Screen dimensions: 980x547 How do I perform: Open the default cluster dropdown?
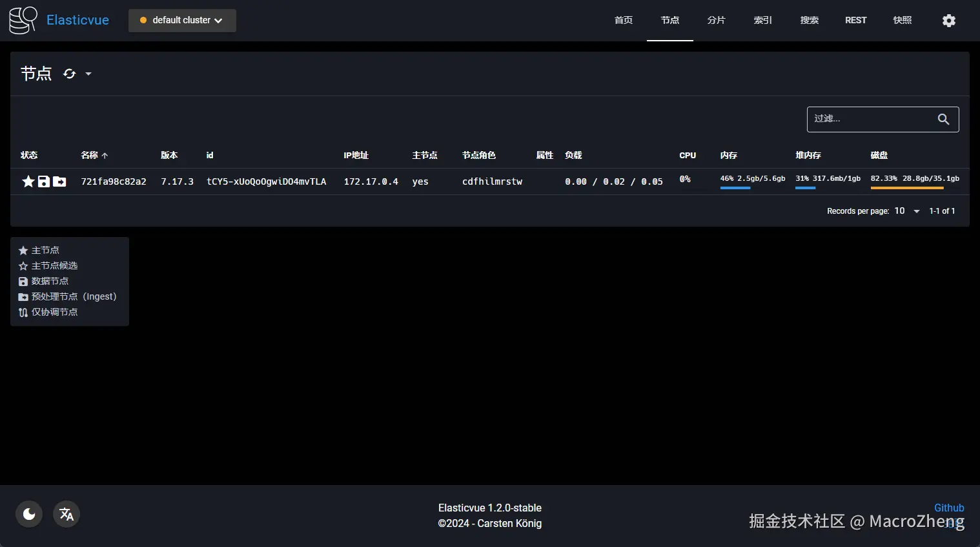tap(182, 21)
